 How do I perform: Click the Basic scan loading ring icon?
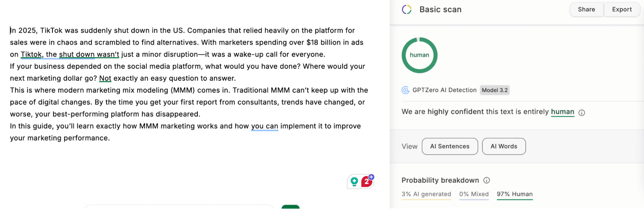(x=407, y=10)
